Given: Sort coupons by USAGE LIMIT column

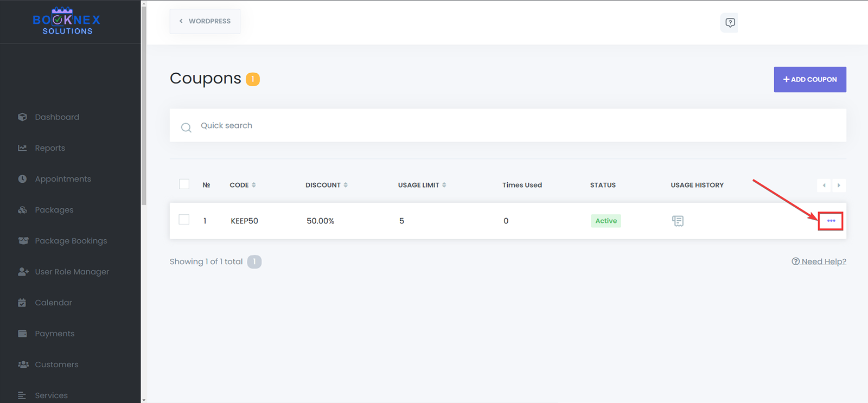Looking at the screenshot, I should click(x=422, y=185).
